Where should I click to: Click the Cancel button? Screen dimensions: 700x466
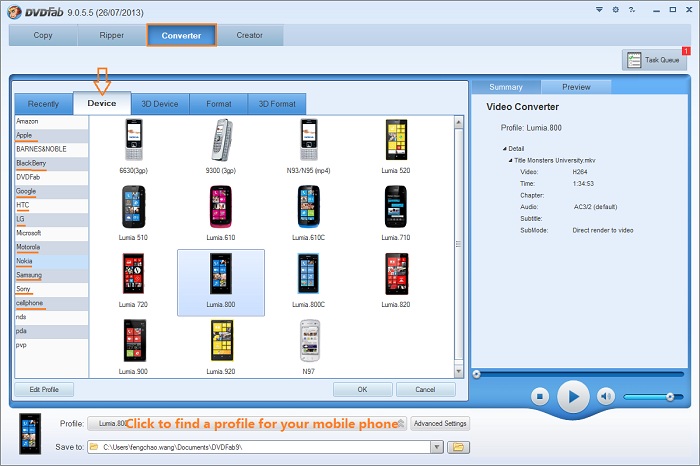(425, 390)
